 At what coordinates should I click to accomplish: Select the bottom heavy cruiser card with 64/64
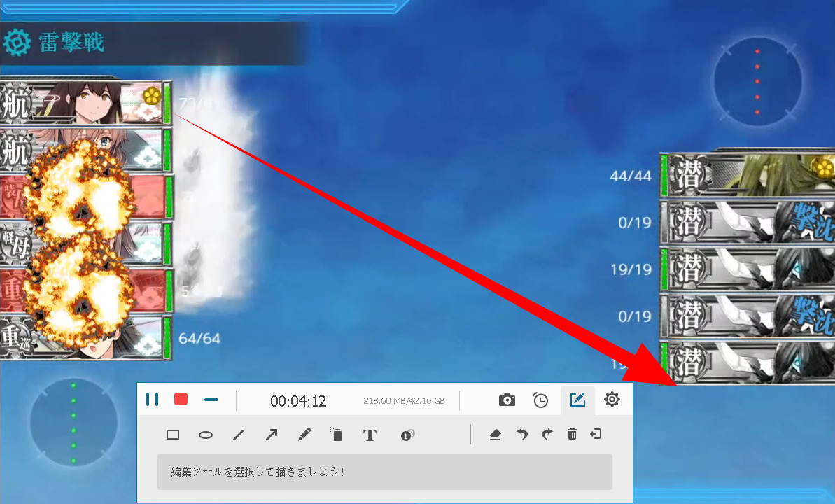[85, 338]
